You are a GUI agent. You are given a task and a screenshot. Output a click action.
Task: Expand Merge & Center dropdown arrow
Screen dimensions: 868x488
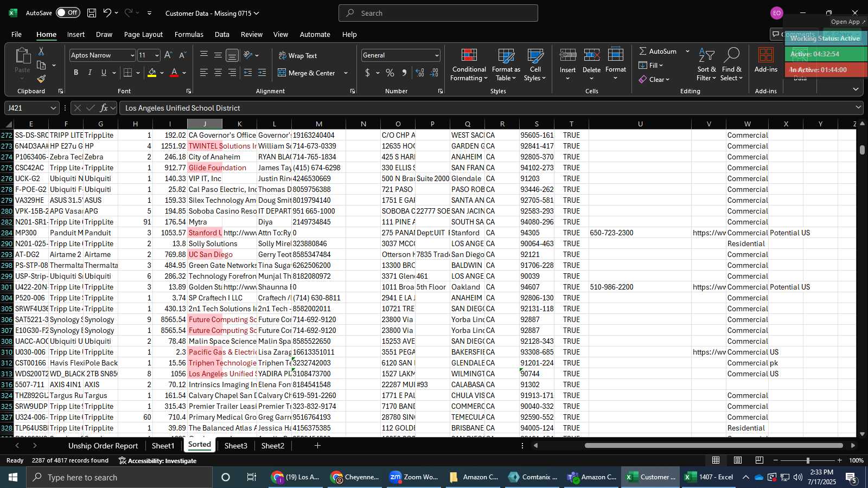346,73
